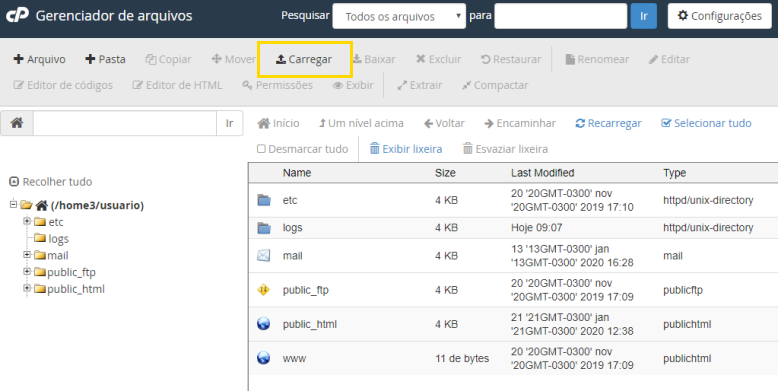The height and width of the screenshot is (391, 778).
Task: Select the 'logs' name in file list
Action: (292, 228)
